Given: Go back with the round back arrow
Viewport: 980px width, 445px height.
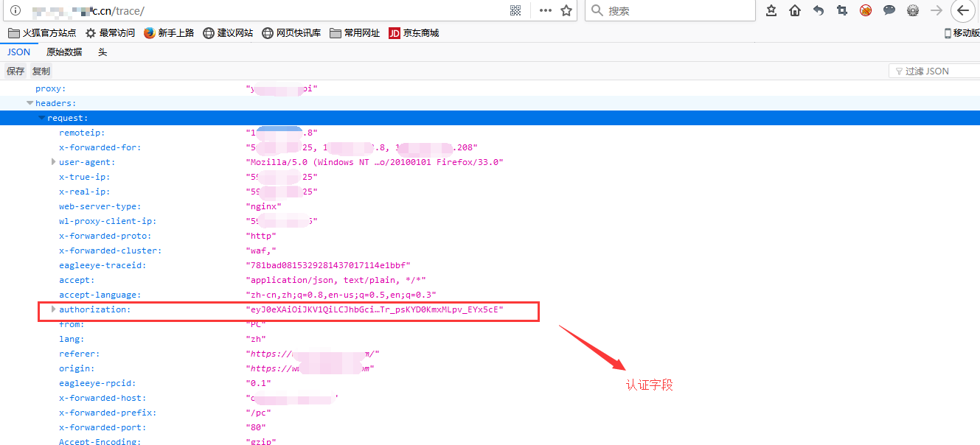Looking at the screenshot, I should (x=963, y=10).
